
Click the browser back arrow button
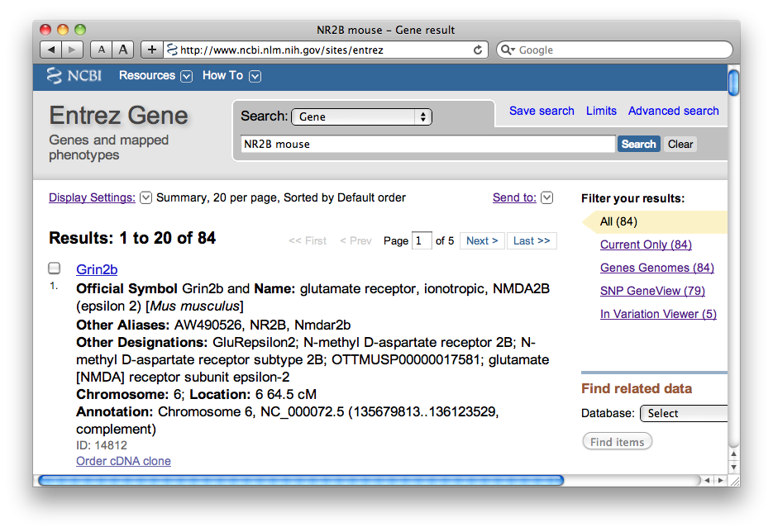coord(51,50)
